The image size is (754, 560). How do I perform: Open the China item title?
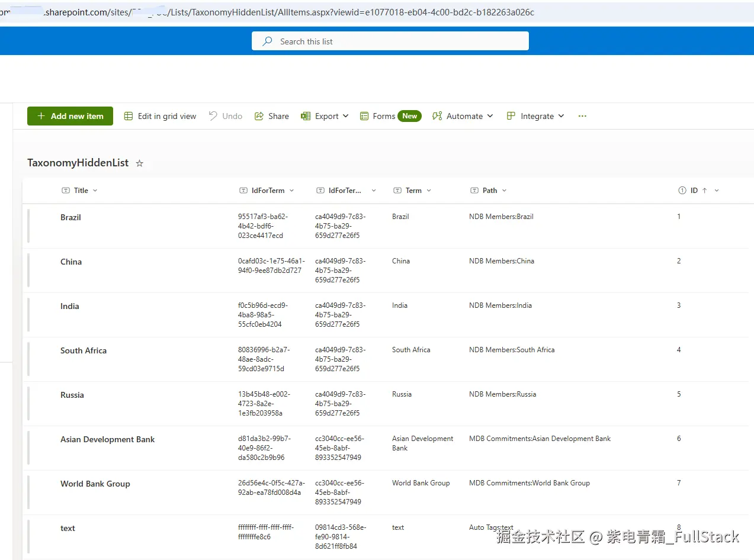[71, 262]
